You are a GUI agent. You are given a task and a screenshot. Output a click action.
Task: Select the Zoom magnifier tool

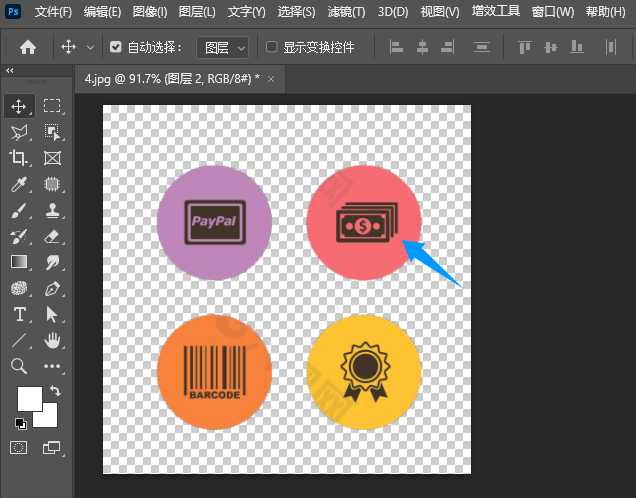pos(19,366)
